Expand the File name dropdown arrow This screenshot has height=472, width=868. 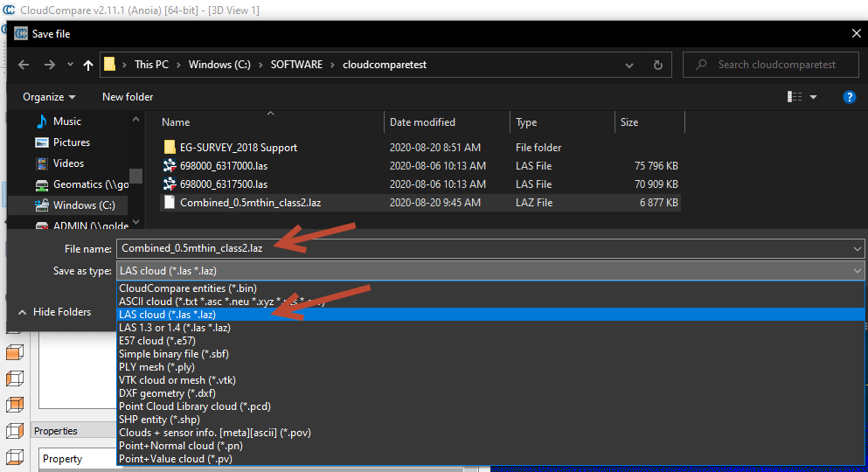pyautogui.click(x=858, y=249)
